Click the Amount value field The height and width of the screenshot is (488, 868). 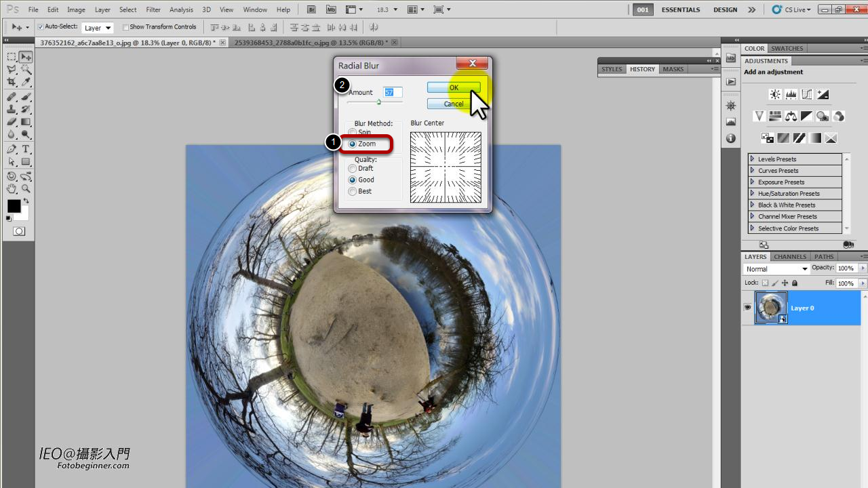pos(393,92)
